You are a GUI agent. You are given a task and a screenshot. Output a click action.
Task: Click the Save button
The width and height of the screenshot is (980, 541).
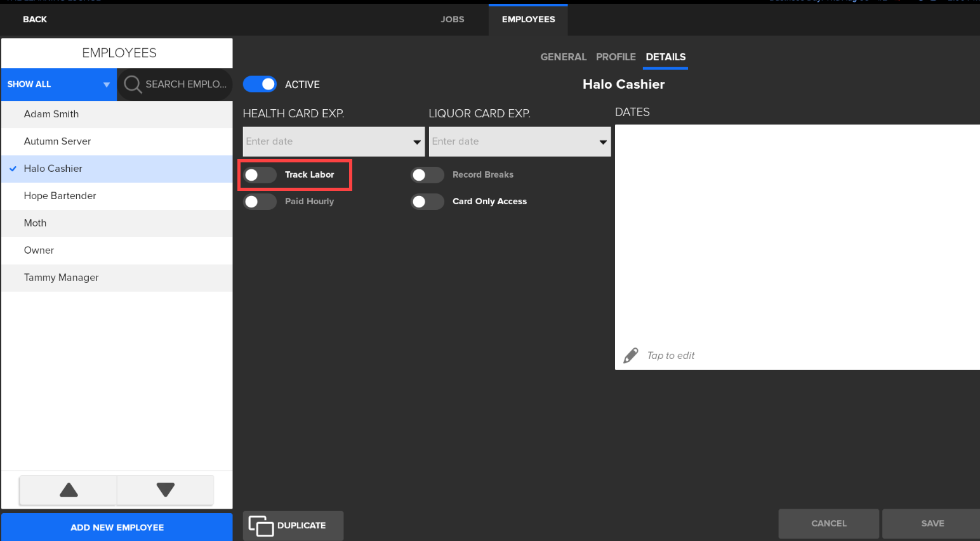[932, 524]
